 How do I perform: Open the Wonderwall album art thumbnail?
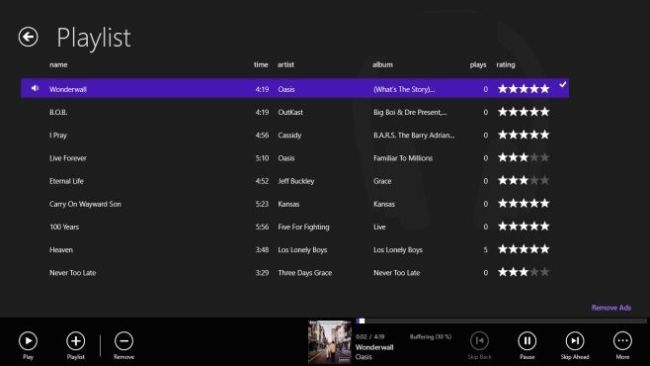pos(330,342)
